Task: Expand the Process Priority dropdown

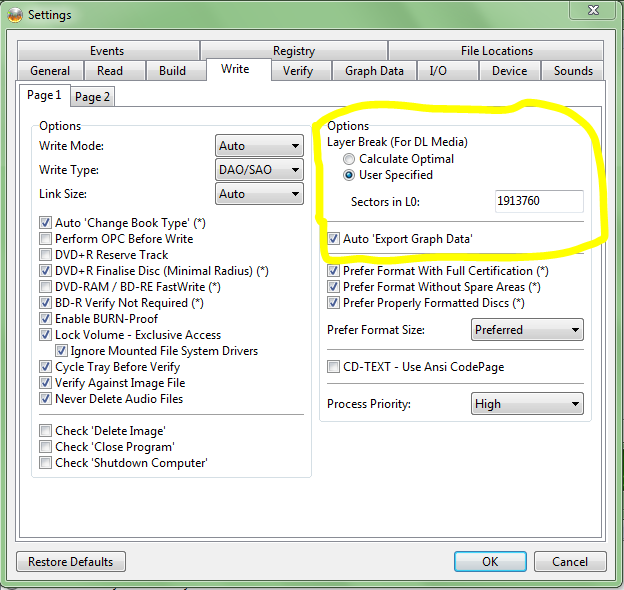Action: 527,404
